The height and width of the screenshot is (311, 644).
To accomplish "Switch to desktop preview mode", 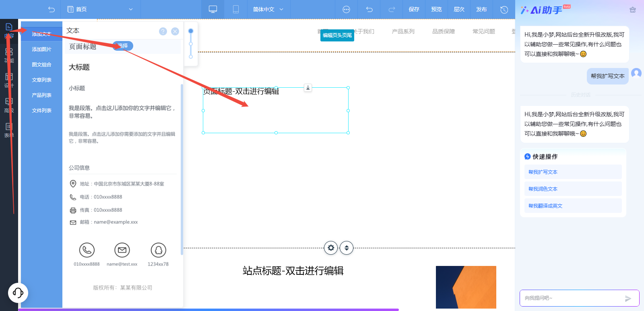I will (x=213, y=9).
